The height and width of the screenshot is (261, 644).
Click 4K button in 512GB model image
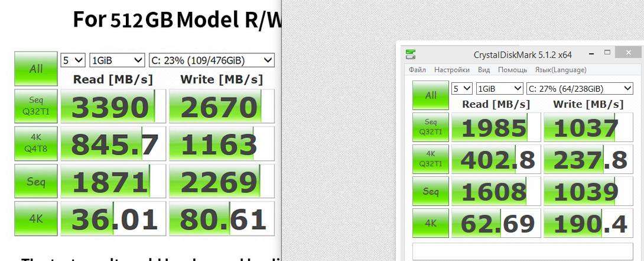click(35, 218)
